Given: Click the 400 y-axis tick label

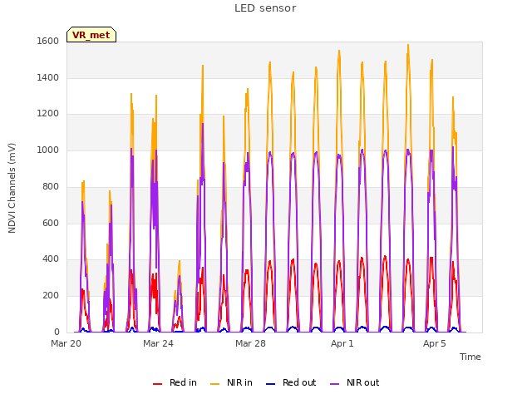Looking at the screenshot, I should (51, 259).
